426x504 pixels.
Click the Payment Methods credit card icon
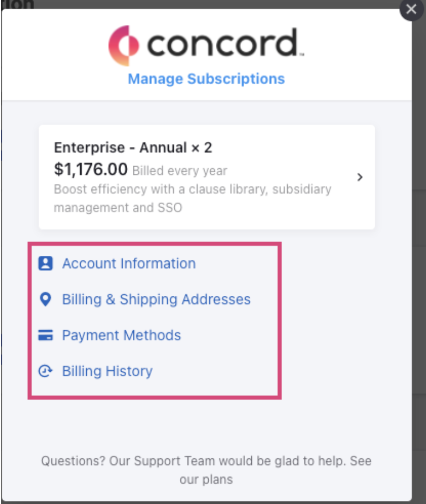click(45, 335)
